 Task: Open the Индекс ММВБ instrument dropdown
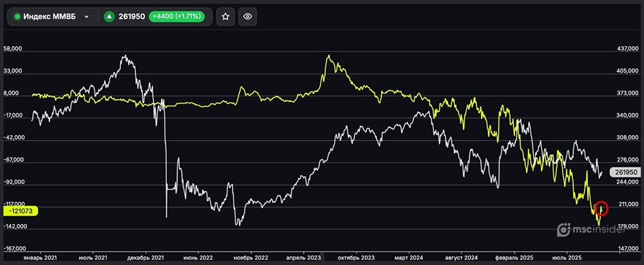[x=86, y=17]
